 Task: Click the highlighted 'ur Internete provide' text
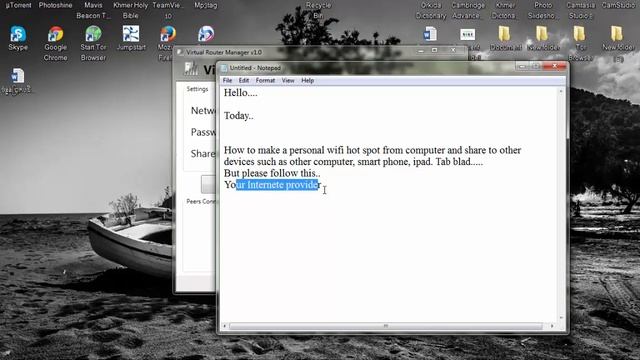coord(277,184)
